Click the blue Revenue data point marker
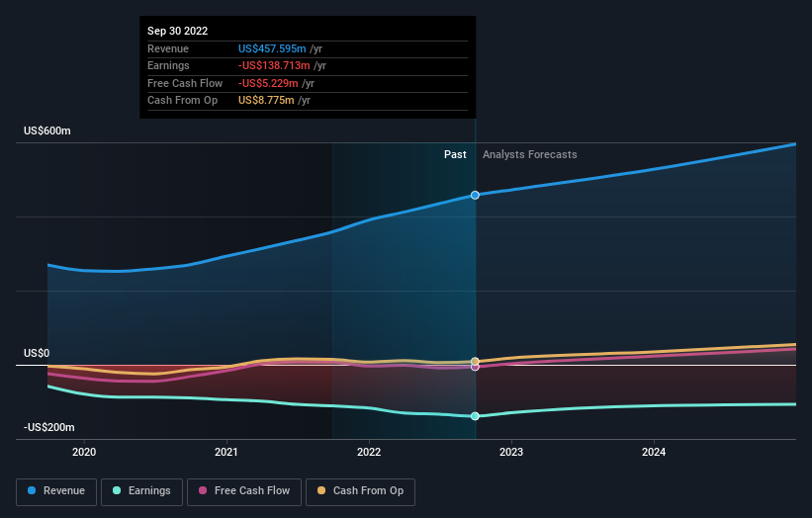 [475, 195]
